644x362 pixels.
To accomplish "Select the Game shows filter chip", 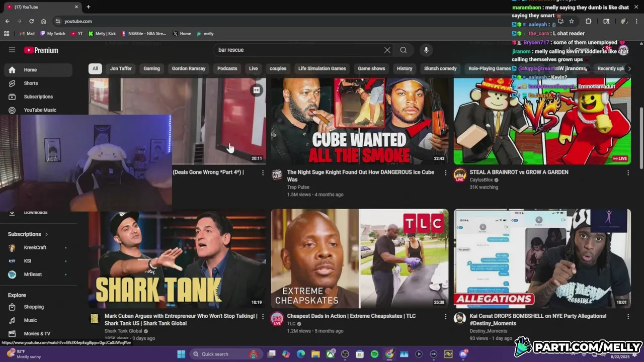I will click(x=371, y=68).
